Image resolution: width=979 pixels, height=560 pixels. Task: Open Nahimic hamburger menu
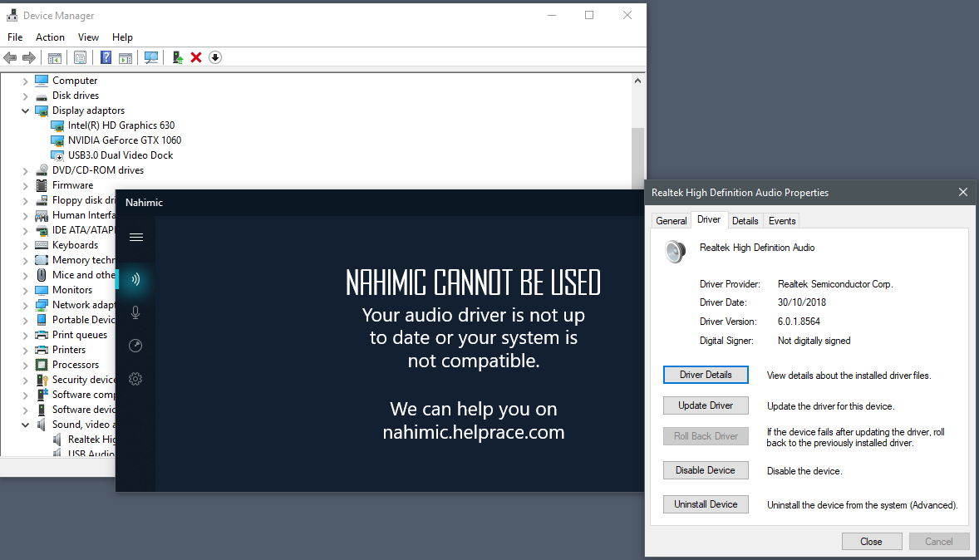tap(136, 238)
